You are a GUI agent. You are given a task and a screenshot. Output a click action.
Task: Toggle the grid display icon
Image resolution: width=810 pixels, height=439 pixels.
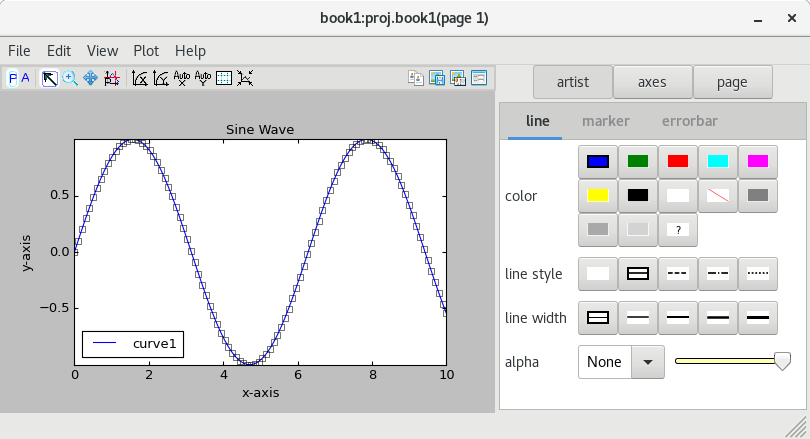[x=224, y=79]
